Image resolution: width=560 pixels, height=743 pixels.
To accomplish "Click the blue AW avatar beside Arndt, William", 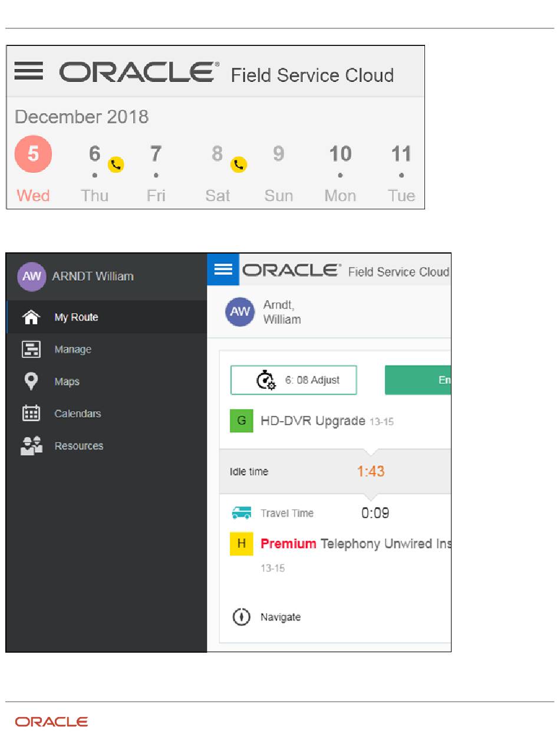I will 240,312.
